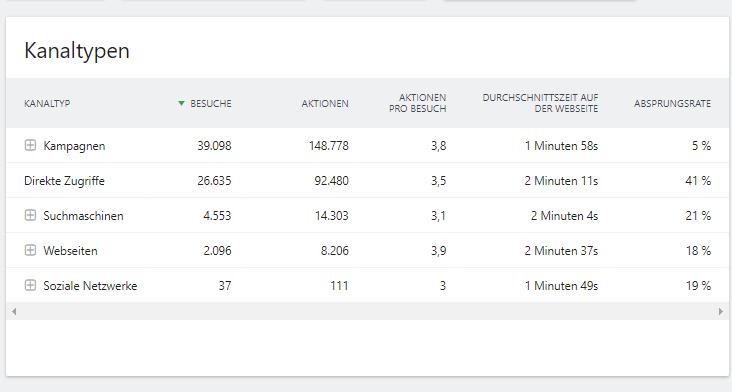Click the horizontal scrollbar track under the table
Viewport: 732px width, 392px height.
pyautogui.click(x=367, y=311)
